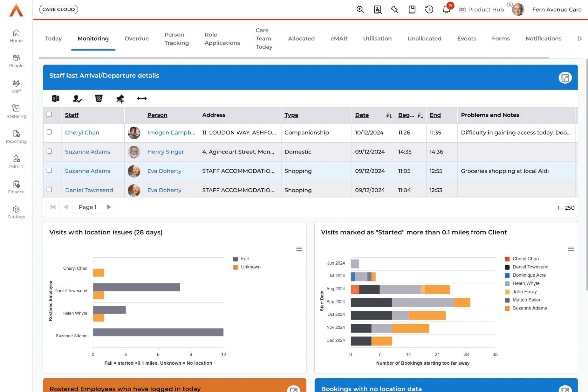Switch to the Overdue tab

[x=136, y=38]
